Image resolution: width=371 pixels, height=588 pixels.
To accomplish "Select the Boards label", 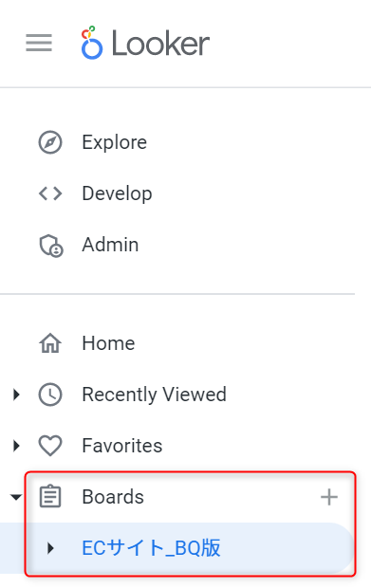I will [x=113, y=497].
